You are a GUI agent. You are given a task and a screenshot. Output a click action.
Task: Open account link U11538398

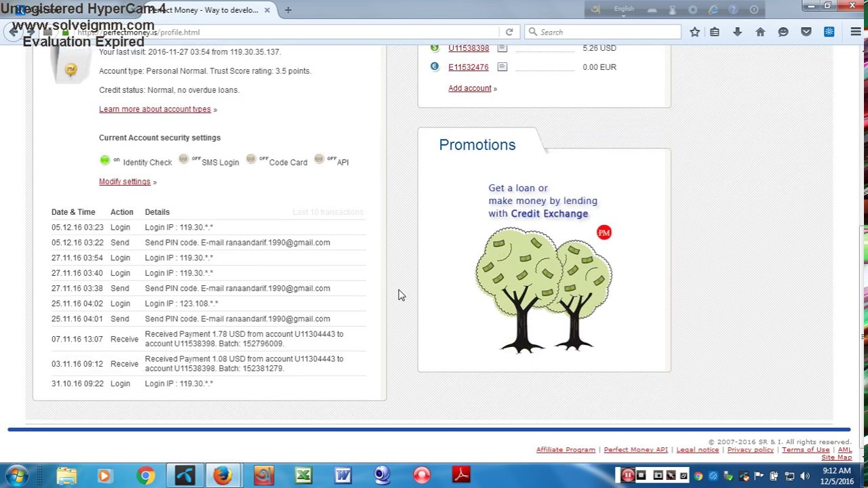(x=469, y=48)
